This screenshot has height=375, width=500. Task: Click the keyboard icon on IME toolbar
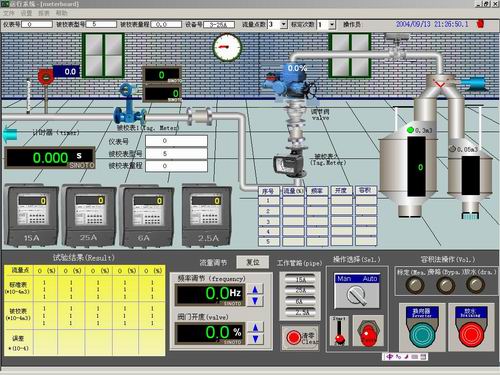[415, 357]
